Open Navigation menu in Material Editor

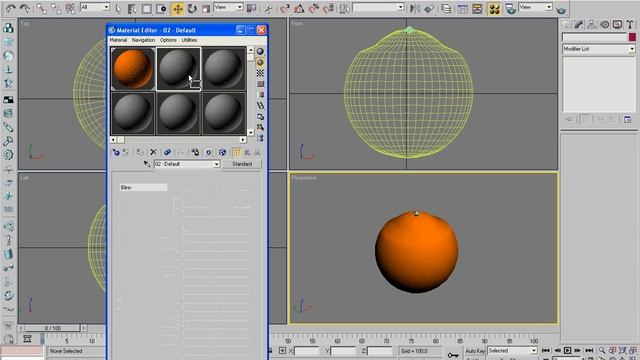(x=143, y=40)
